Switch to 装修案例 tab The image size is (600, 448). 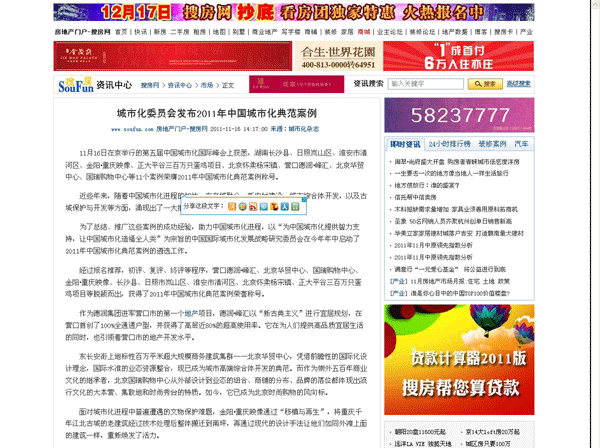[x=492, y=144]
